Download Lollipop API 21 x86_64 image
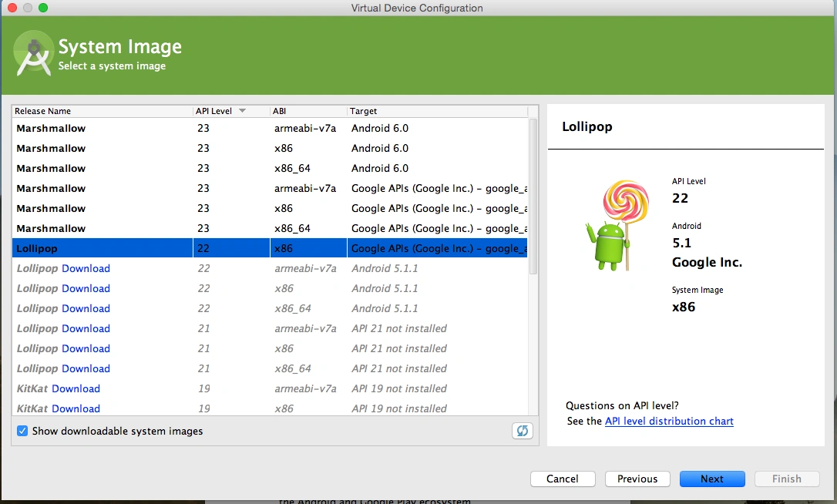 tap(86, 368)
